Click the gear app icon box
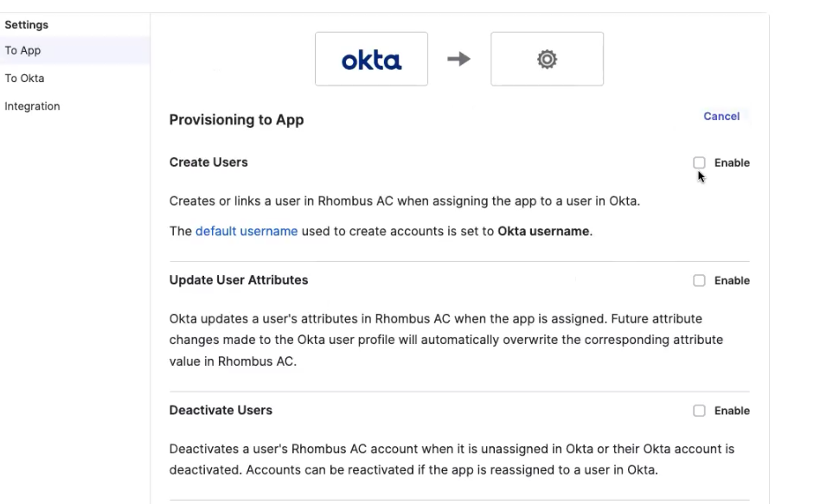 547,59
